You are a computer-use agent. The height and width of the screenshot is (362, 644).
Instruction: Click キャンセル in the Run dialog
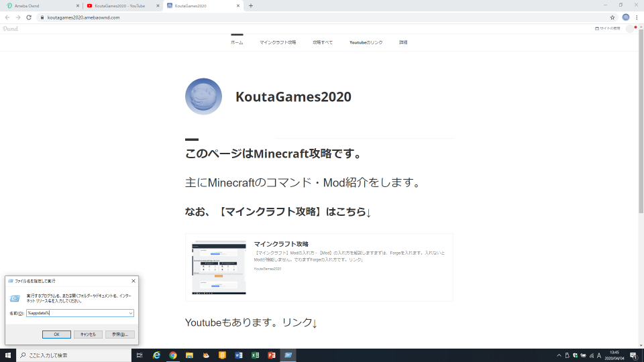(x=89, y=335)
